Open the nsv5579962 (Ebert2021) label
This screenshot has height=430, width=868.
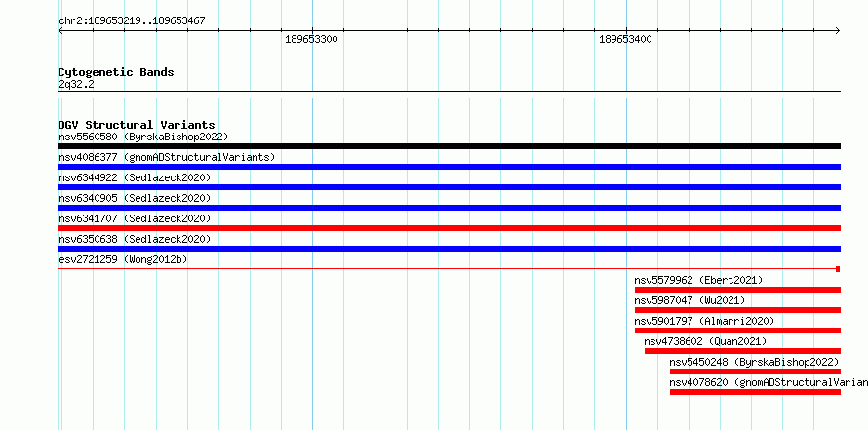(x=698, y=280)
